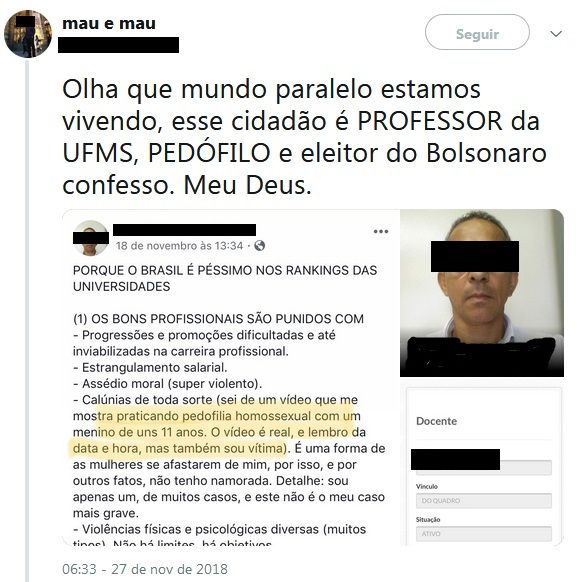Open the 18 de novembro às 13:34 timestamp
This screenshot has width=583, height=582.
(x=180, y=246)
